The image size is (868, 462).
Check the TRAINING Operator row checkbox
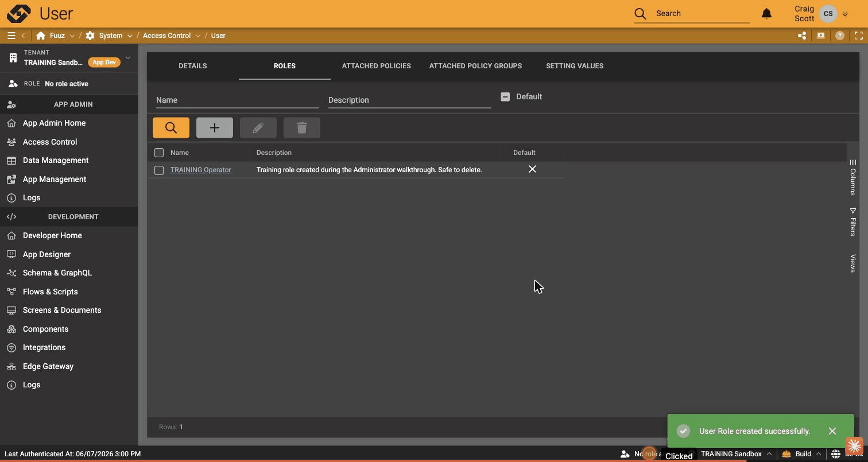pos(159,170)
